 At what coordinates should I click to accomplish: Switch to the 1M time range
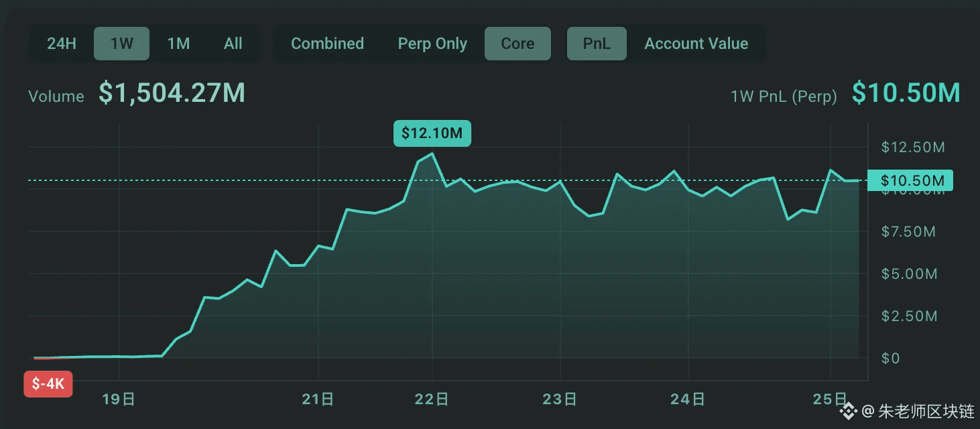click(x=178, y=44)
